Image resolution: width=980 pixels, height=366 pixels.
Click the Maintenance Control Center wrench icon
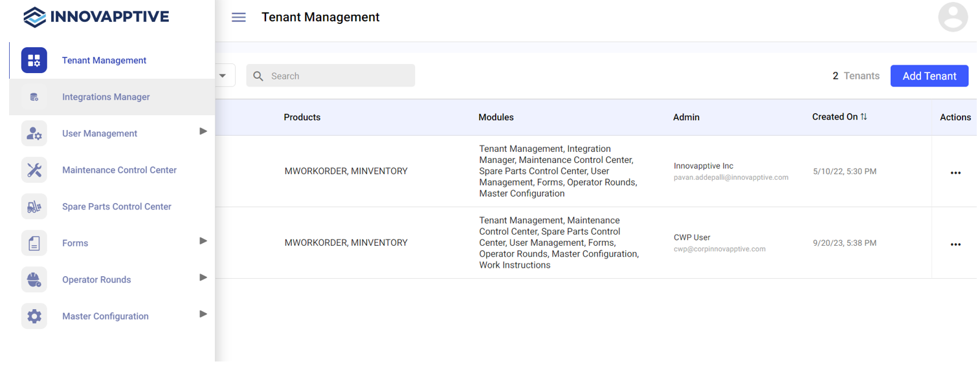[x=34, y=170]
